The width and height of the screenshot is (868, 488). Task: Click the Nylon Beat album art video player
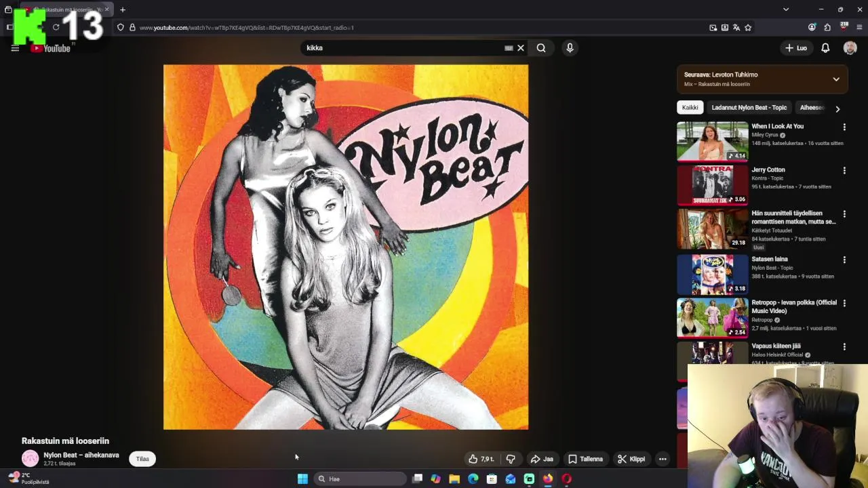pos(346,247)
